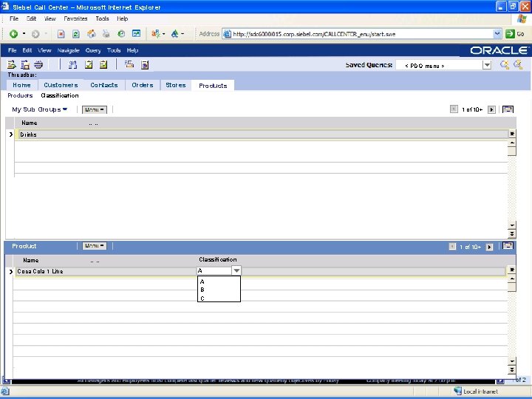
Task: Click the Name column header in Product list
Action: click(30, 260)
